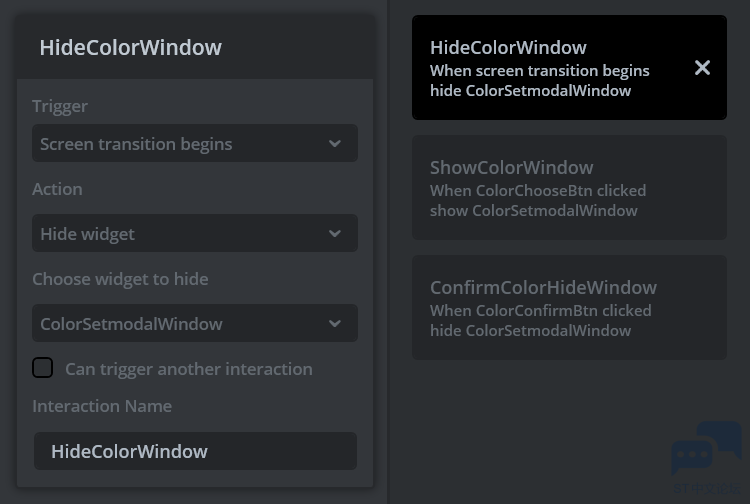Click the "Trigger" section label
The width and height of the screenshot is (750, 504).
pos(60,106)
